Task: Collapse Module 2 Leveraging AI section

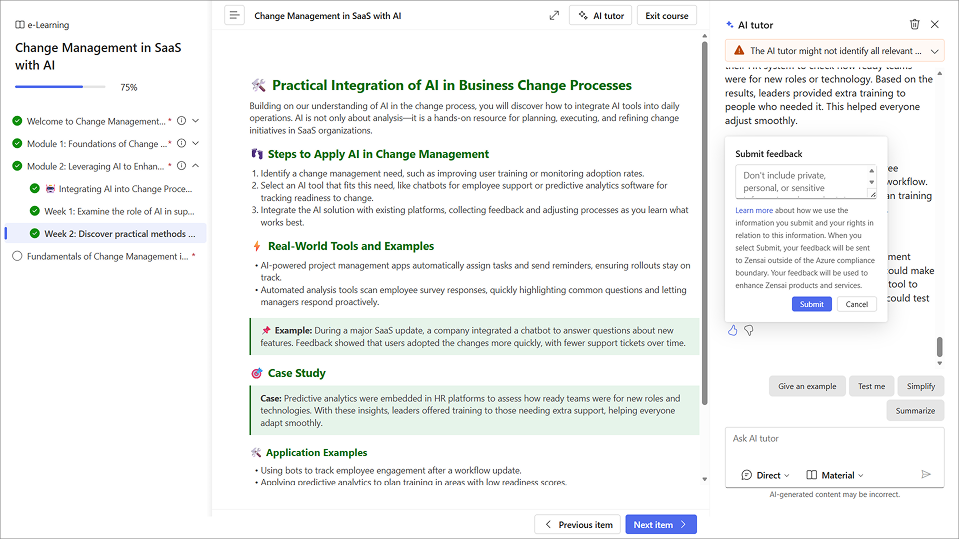Action: tap(196, 166)
